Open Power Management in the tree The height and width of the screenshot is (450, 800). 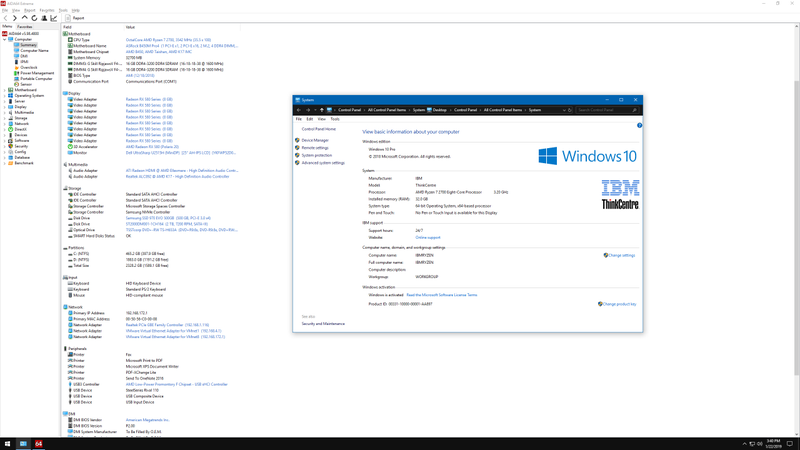point(37,73)
